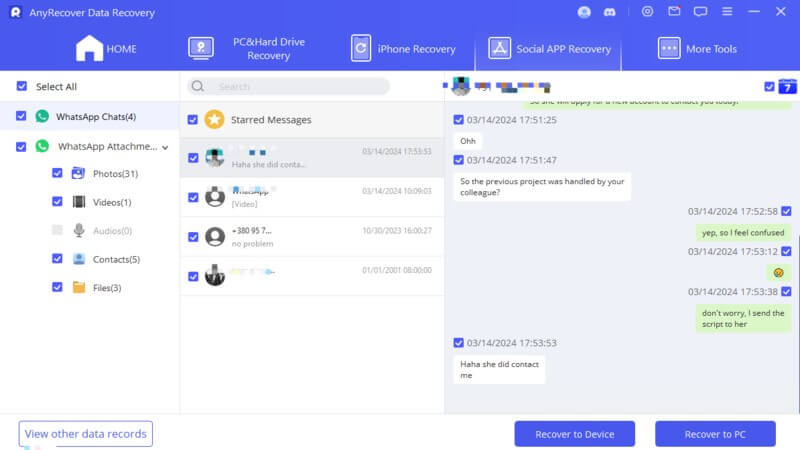Toggle message checkbox at 03/14/2024 17:53:38
This screenshot has width=800, height=450.
coord(786,291)
